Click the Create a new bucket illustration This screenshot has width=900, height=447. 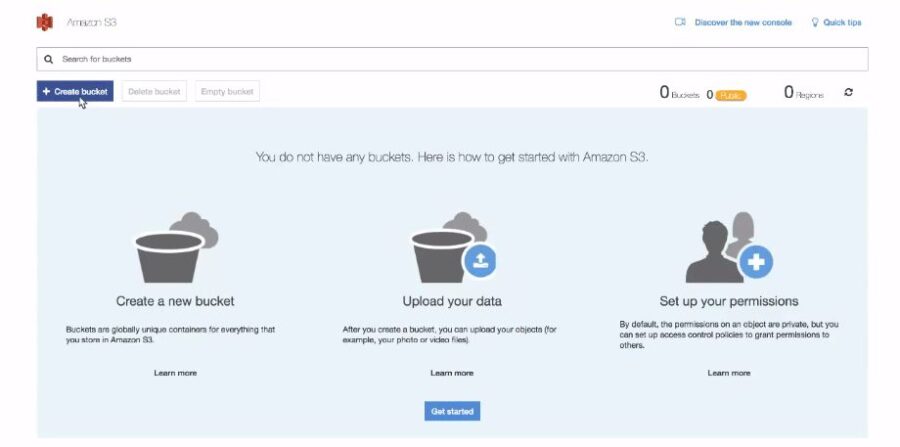click(176, 247)
